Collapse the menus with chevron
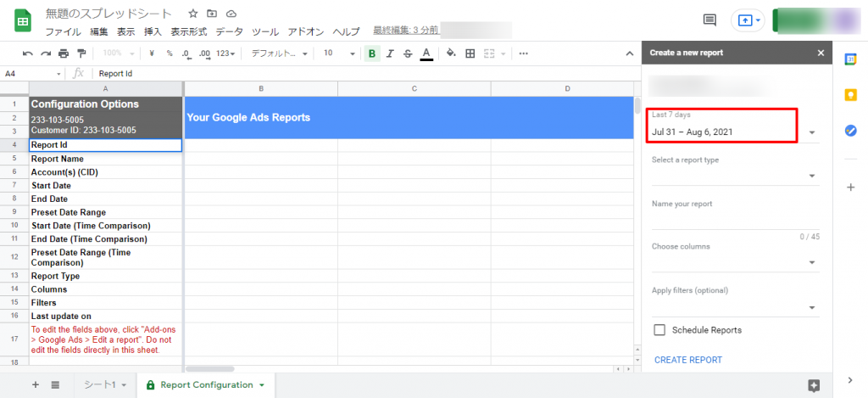This screenshot has width=868, height=398. 630,53
